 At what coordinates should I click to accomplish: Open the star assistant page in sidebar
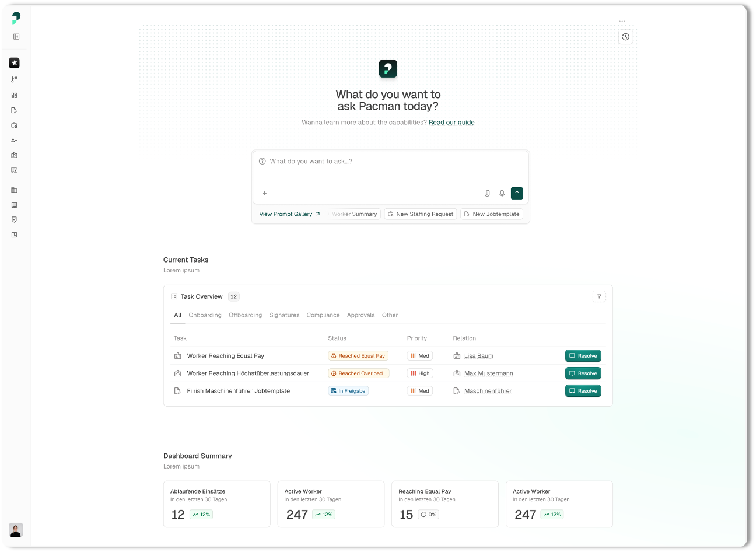click(15, 63)
